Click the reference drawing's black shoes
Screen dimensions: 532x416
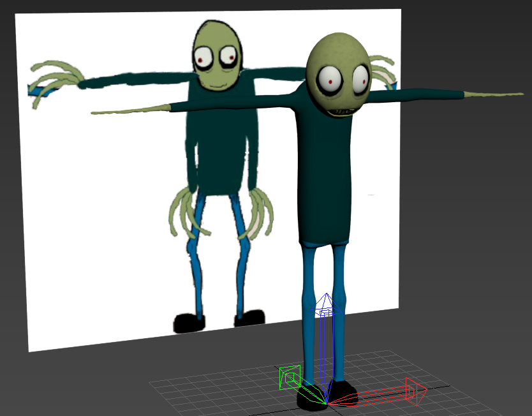219,321
